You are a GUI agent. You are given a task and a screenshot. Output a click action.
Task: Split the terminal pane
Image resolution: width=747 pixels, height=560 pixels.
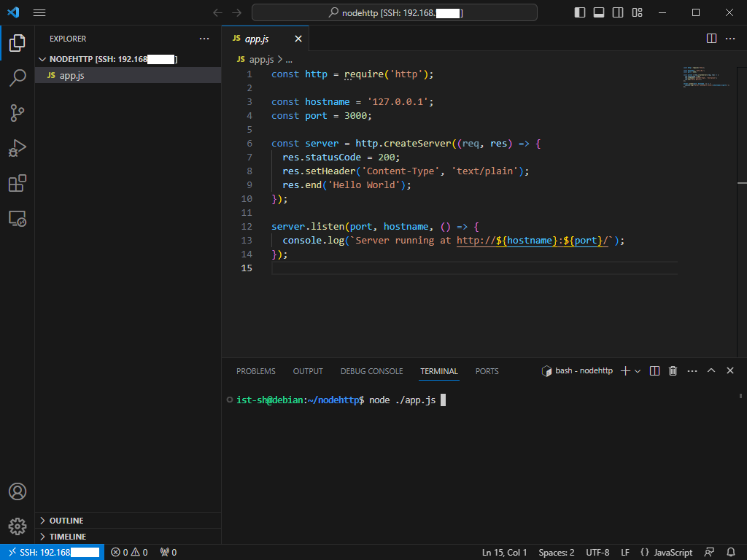[654, 370]
